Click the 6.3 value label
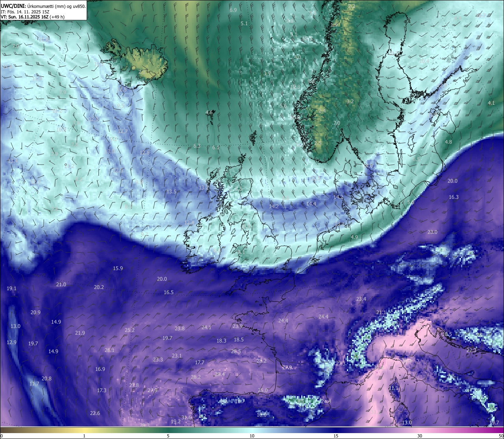Viewport: 504px width, 439px height. [197, 146]
